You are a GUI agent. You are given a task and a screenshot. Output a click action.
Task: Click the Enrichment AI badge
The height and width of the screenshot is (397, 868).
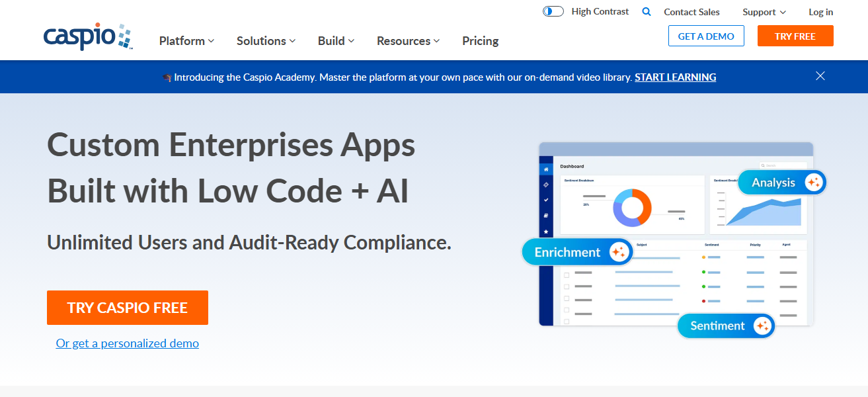tap(577, 252)
